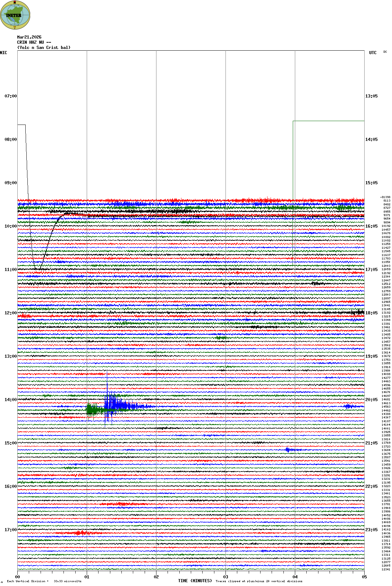Select the 14:00 local time label
The width and height of the screenshot is (392, 586).
point(10,400)
